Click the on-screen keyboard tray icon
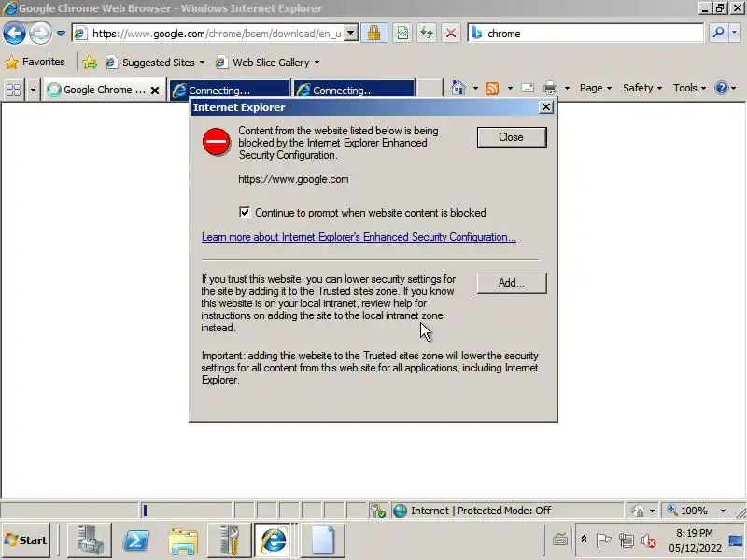 (559, 540)
